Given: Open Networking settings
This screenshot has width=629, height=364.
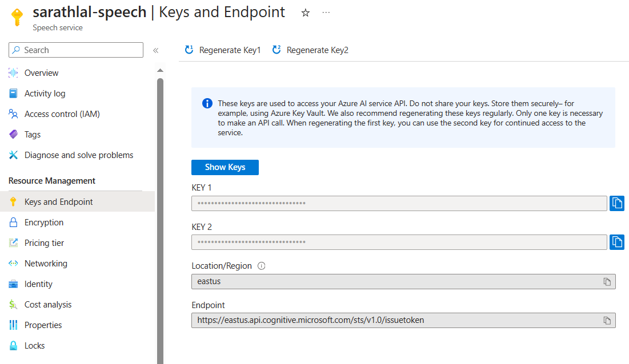Looking at the screenshot, I should (x=46, y=263).
